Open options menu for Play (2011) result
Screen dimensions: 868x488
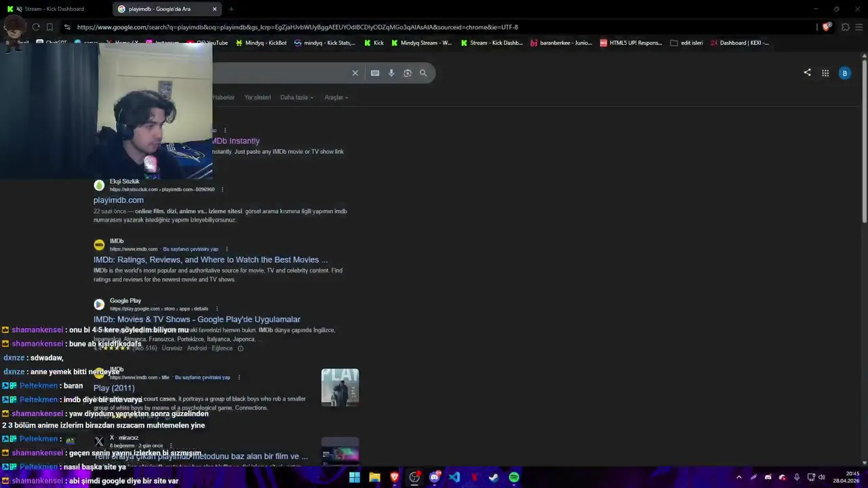[239, 378]
